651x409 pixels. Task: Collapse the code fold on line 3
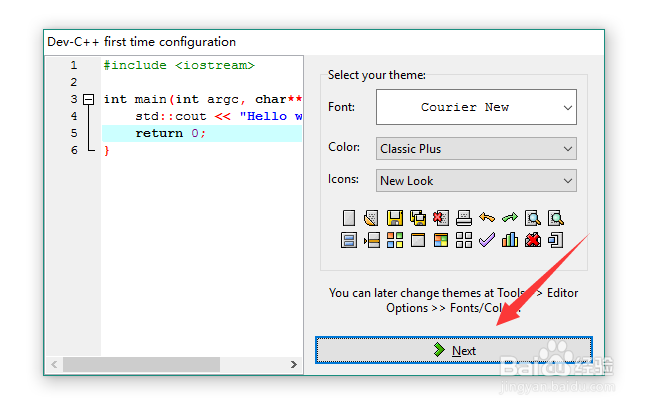click(88, 99)
